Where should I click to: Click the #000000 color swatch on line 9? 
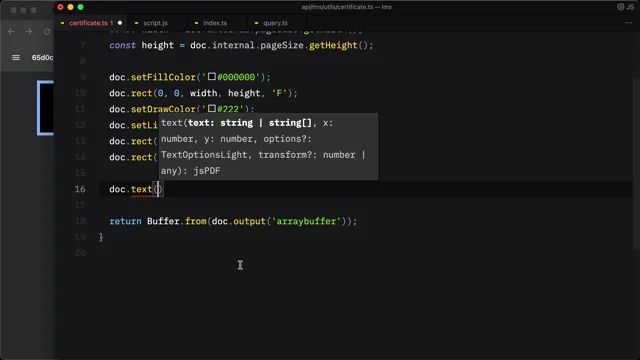(x=212, y=76)
